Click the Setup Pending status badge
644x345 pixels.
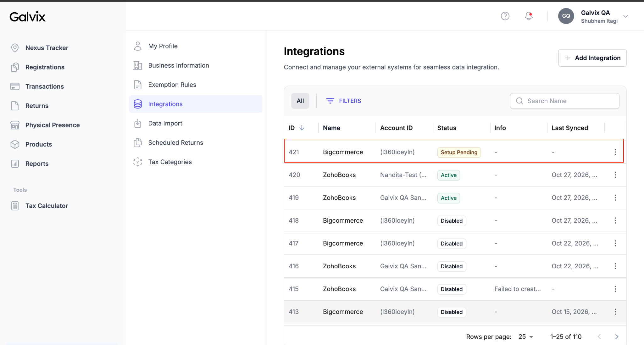[459, 152]
